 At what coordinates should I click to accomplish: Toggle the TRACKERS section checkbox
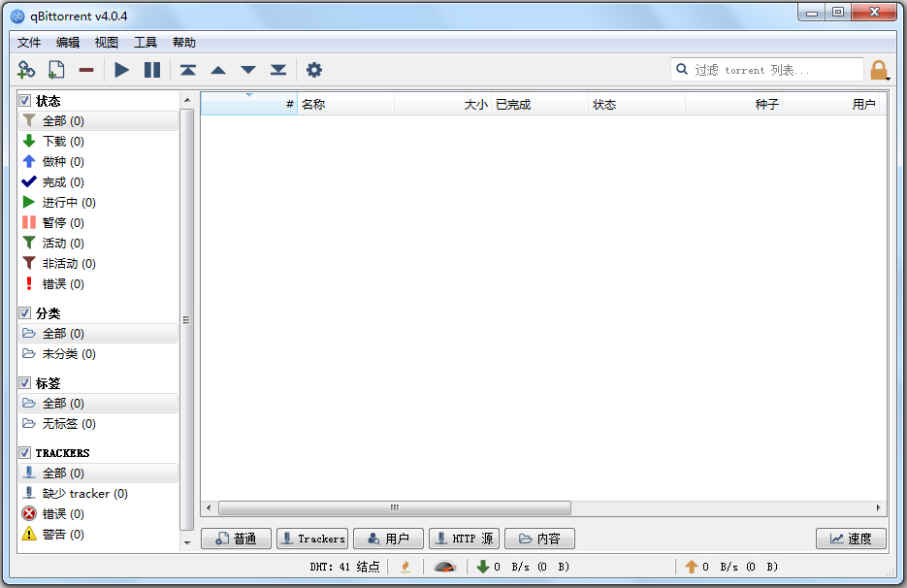[x=25, y=452]
